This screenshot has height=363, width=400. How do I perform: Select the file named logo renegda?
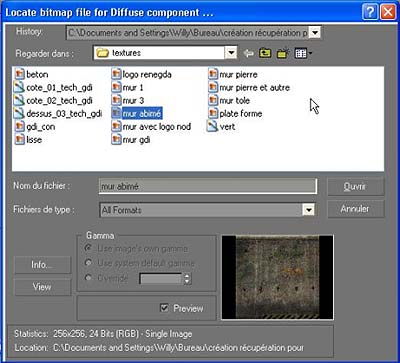(147, 74)
